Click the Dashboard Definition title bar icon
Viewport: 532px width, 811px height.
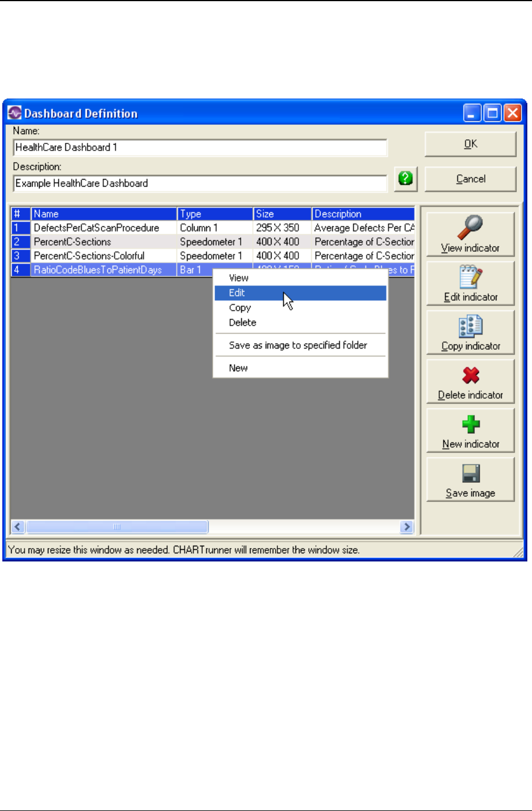tap(14, 113)
